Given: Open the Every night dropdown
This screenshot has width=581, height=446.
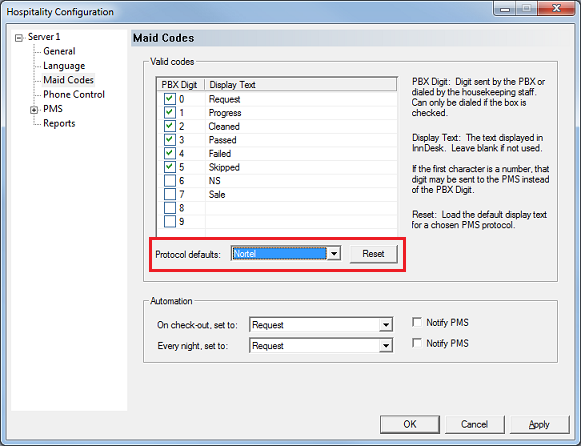Looking at the screenshot, I should coord(386,346).
